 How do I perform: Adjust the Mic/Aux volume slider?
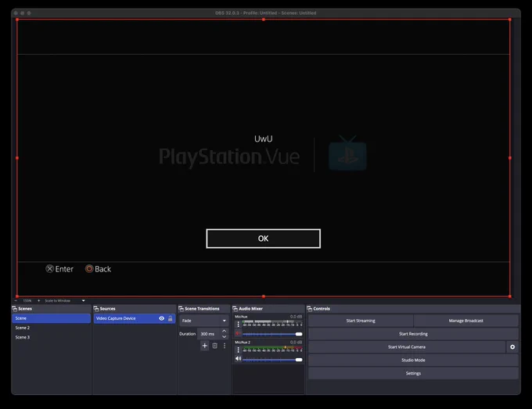coord(272,334)
